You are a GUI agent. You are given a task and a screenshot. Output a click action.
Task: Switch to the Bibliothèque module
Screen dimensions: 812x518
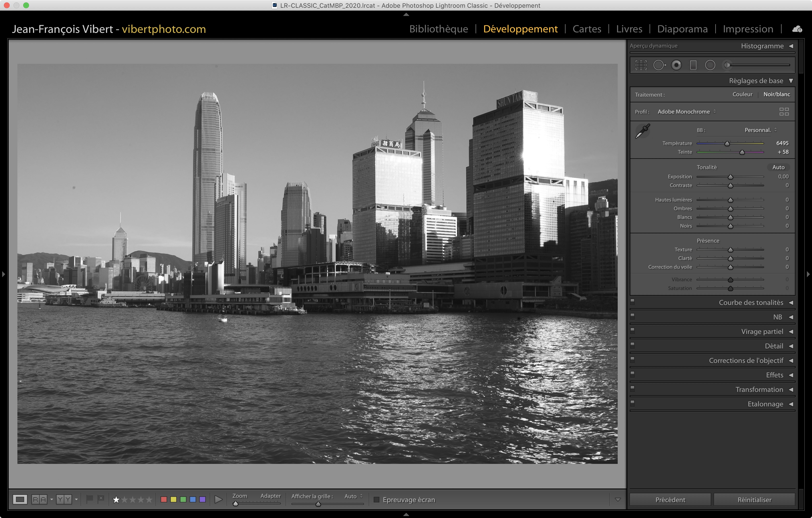438,29
